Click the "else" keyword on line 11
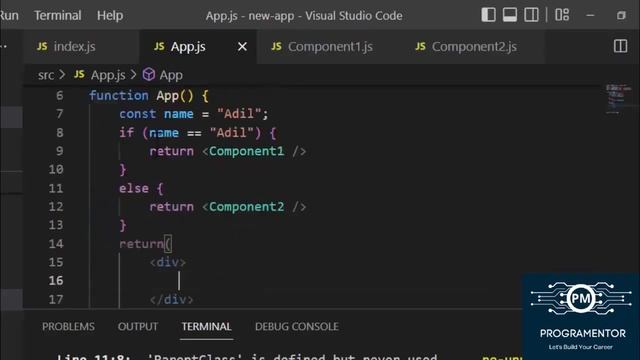Image resolution: width=640 pixels, height=360 pixels. 134,189
